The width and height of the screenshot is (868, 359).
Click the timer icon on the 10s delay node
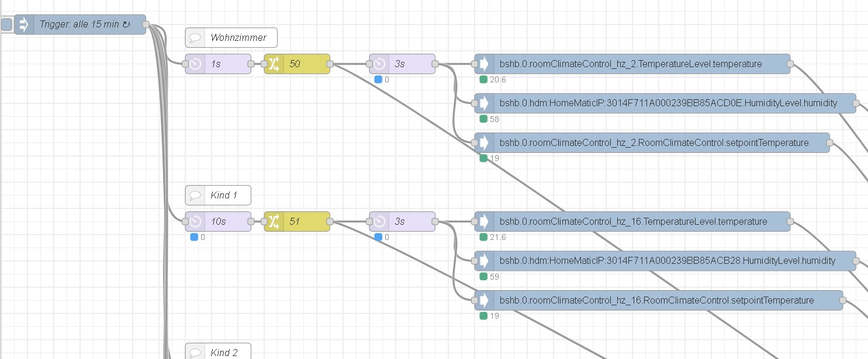195,222
